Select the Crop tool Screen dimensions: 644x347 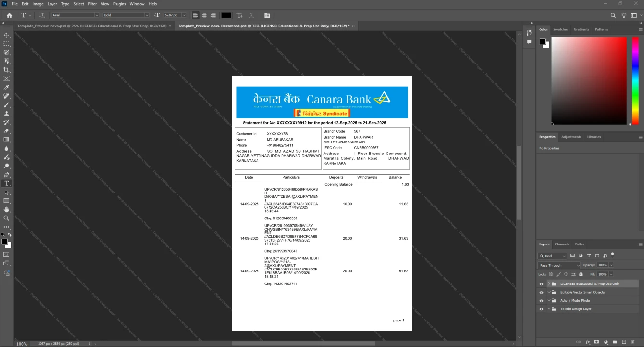click(x=7, y=70)
